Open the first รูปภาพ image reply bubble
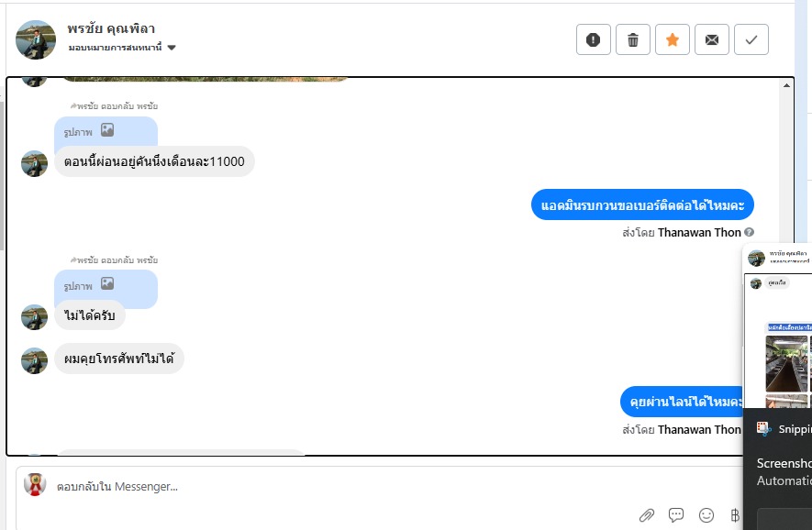812x530 pixels. click(106, 131)
